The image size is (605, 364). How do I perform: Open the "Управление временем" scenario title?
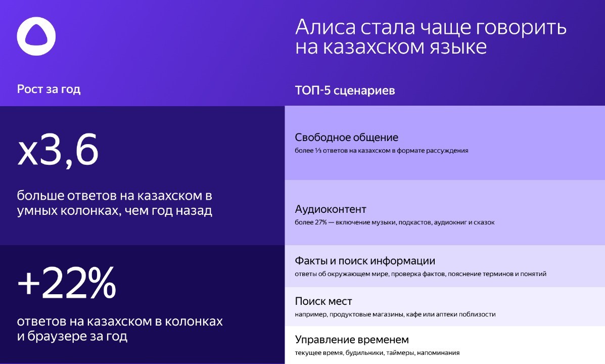pyautogui.click(x=352, y=340)
